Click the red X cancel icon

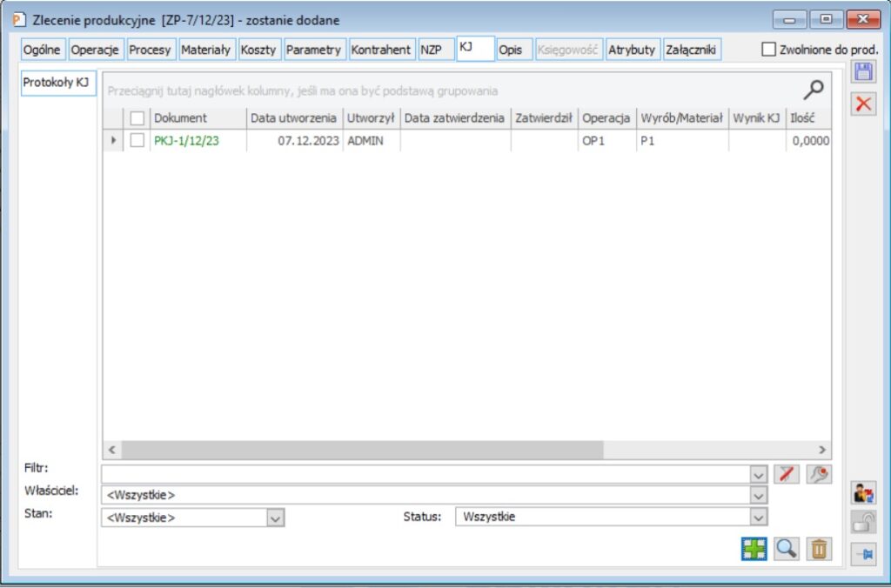tap(863, 104)
